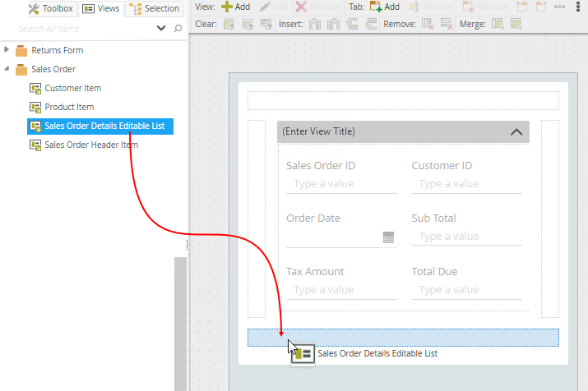Image resolution: width=588 pixels, height=391 pixels.
Task: Click the (Enter View Title) header
Action: (x=403, y=131)
